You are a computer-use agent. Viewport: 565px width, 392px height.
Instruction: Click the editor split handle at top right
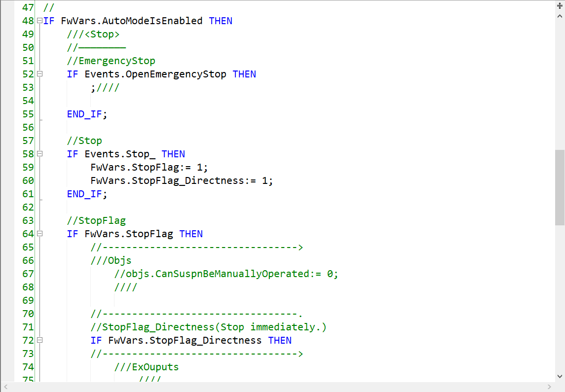click(560, 6)
